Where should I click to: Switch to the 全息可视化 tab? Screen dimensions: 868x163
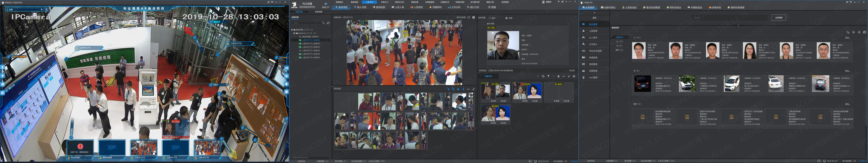click(x=609, y=7)
